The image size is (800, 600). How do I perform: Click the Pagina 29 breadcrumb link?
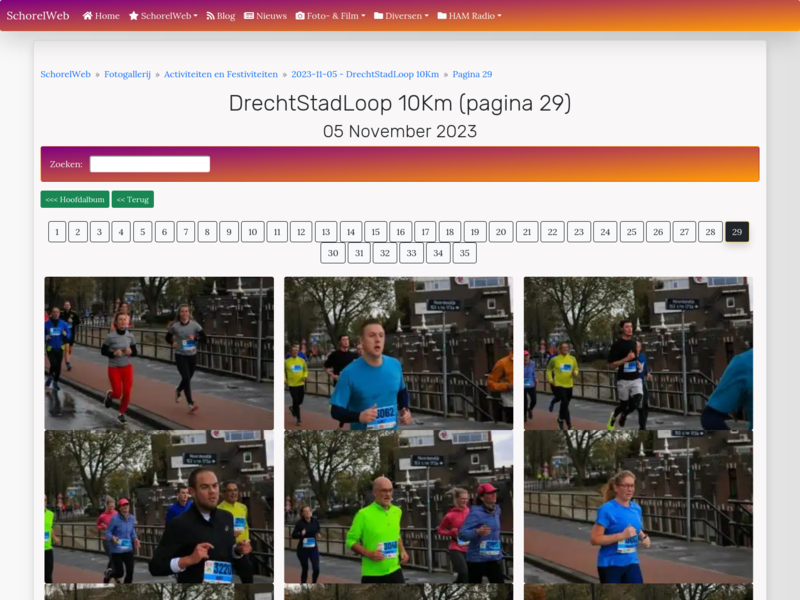(472, 74)
